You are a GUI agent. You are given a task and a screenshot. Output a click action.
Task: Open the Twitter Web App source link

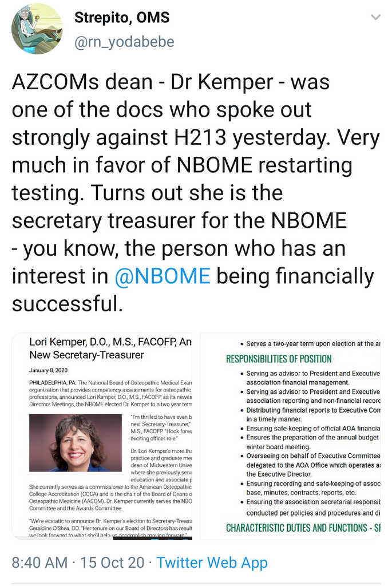click(x=212, y=563)
